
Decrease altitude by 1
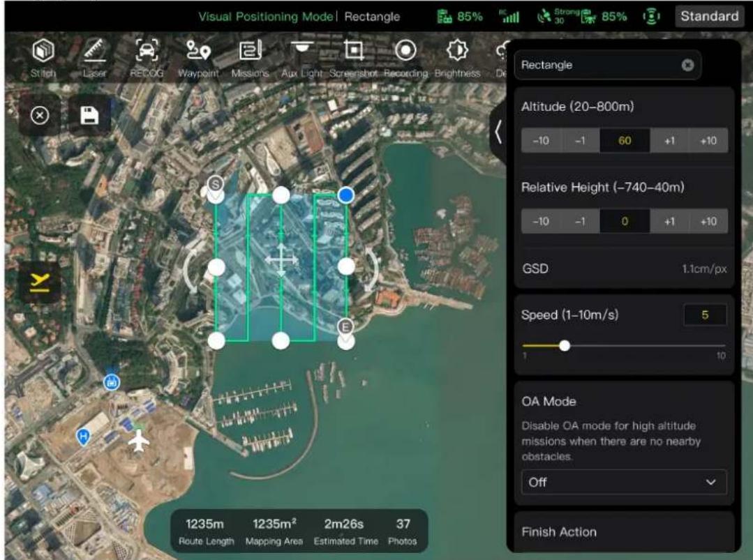point(580,141)
